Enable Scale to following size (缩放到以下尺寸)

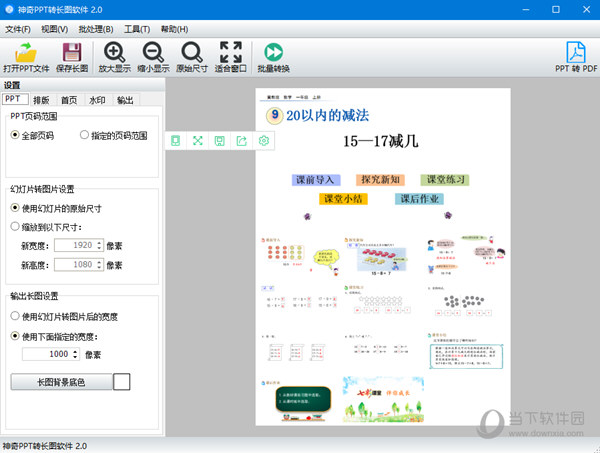click(15, 227)
